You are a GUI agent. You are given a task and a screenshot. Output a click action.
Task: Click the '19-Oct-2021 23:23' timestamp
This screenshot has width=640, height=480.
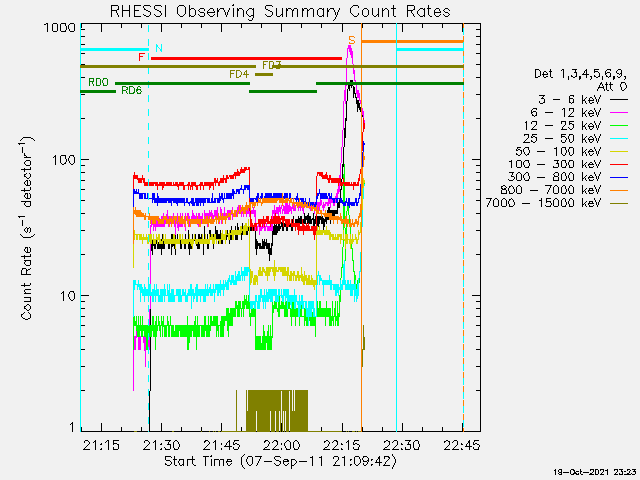(595, 472)
